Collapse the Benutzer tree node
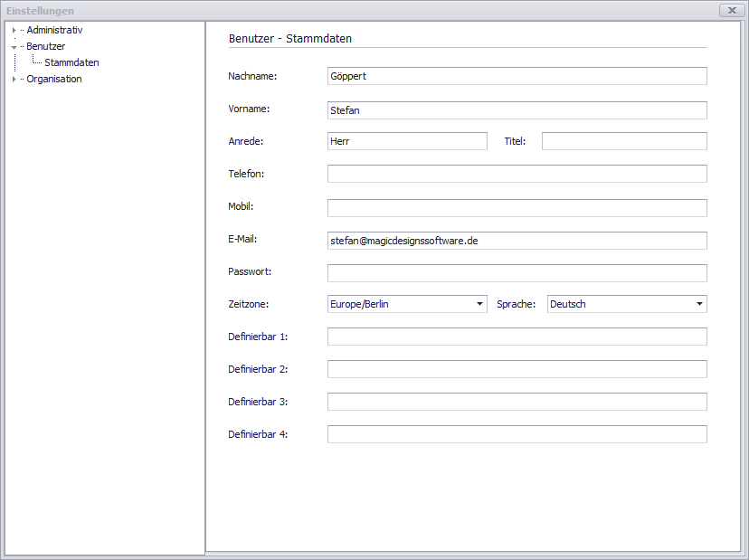 [x=14, y=47]
